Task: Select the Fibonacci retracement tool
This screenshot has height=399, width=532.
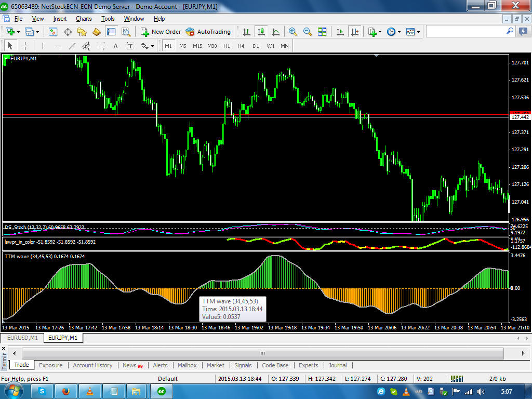Action: click(x=101, y=46)
